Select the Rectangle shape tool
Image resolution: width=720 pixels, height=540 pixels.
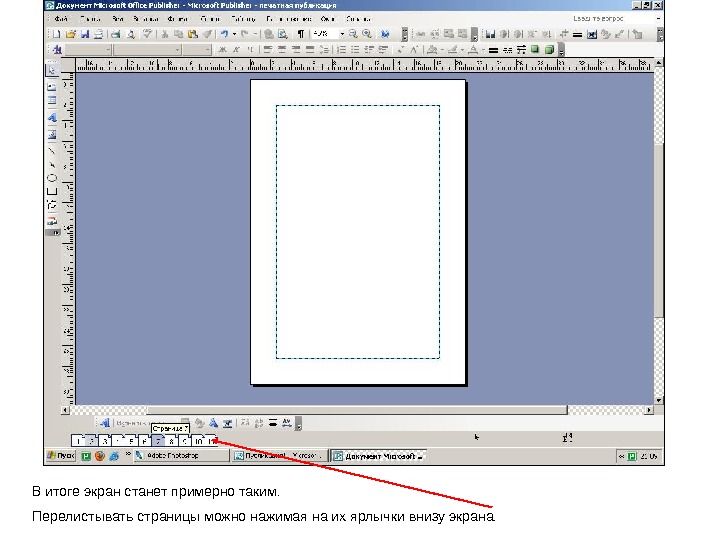click(52, 191)
